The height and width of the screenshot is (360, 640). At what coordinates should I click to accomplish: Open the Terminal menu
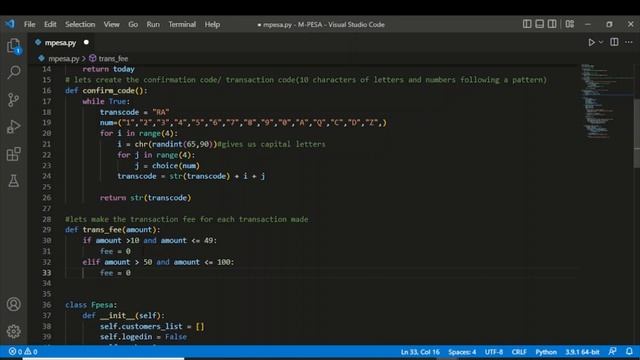pyautogui.click(x=182, y=24)
